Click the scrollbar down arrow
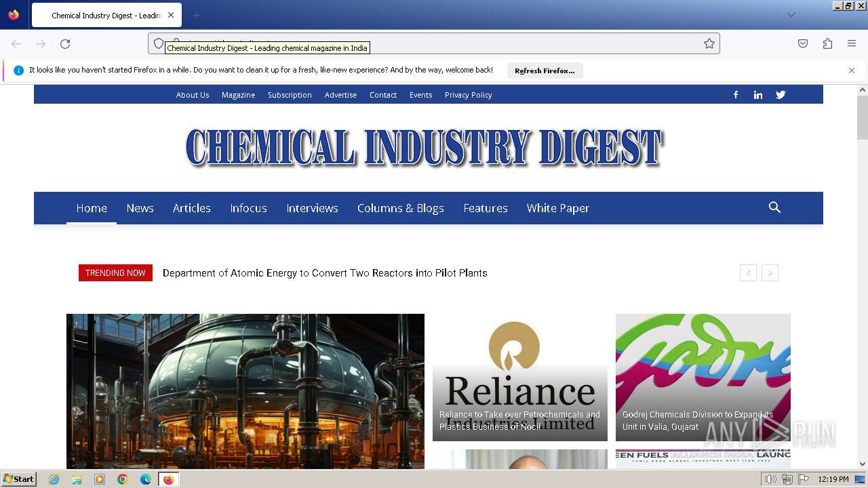The width and height of the screenshot is (868, 488). [863, 464]
